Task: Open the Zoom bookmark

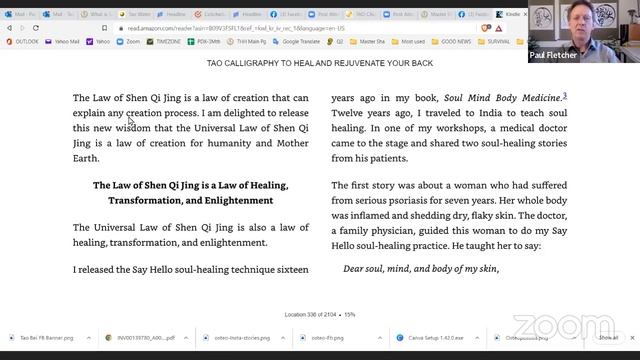Action: tap(128, 42)
